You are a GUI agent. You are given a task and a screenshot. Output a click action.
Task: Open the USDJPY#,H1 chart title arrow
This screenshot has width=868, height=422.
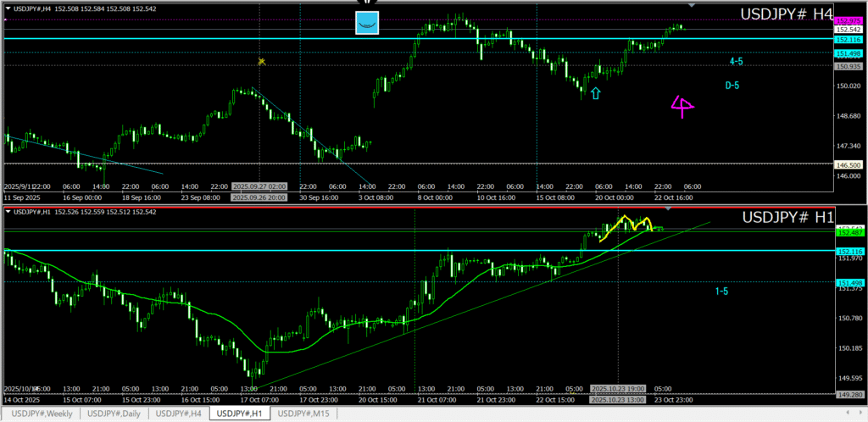(x=8, y=211)
